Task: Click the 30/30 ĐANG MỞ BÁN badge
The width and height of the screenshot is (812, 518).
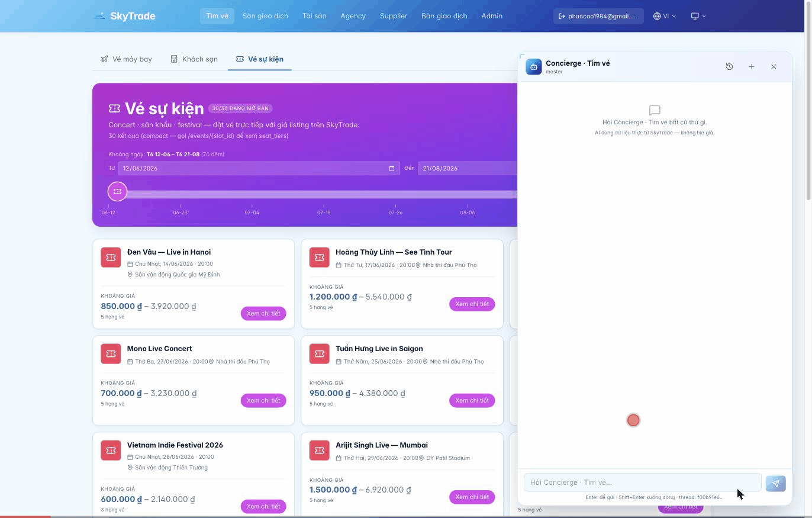Action: [240, 108]
